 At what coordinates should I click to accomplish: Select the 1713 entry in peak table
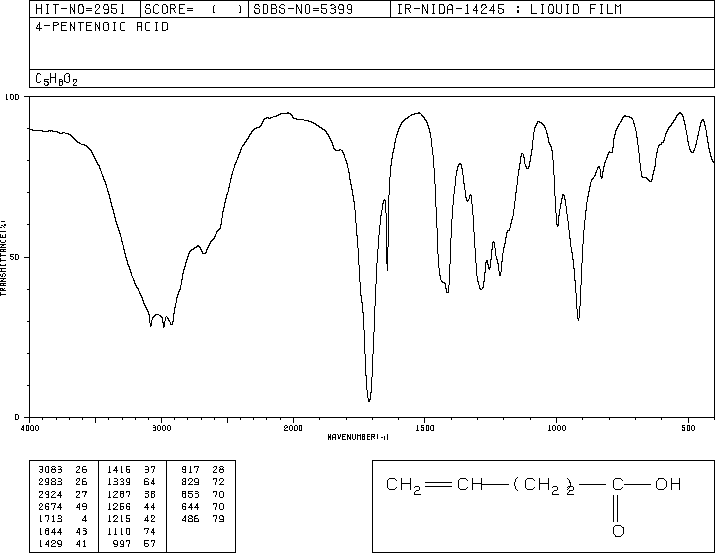(x=51, y=519)
